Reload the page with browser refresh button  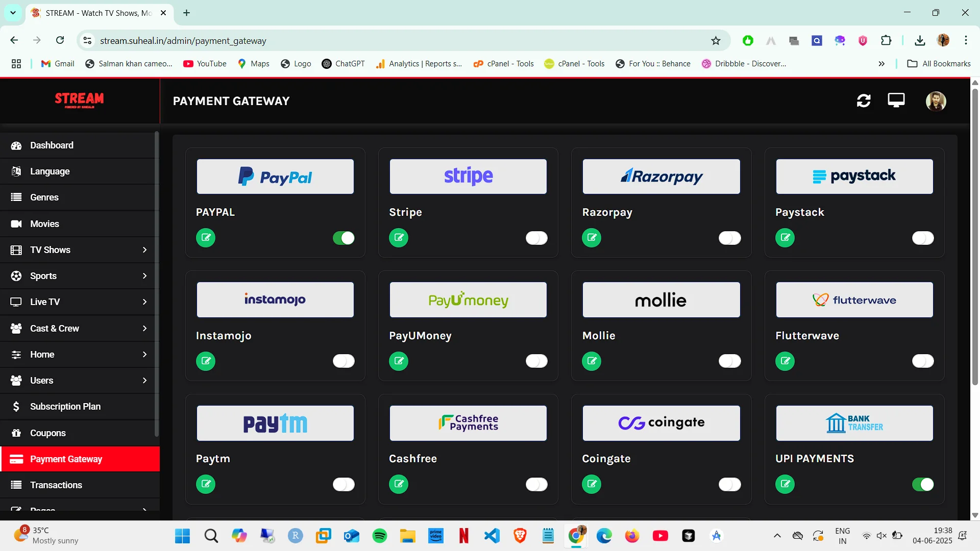(x=60, y=40)
